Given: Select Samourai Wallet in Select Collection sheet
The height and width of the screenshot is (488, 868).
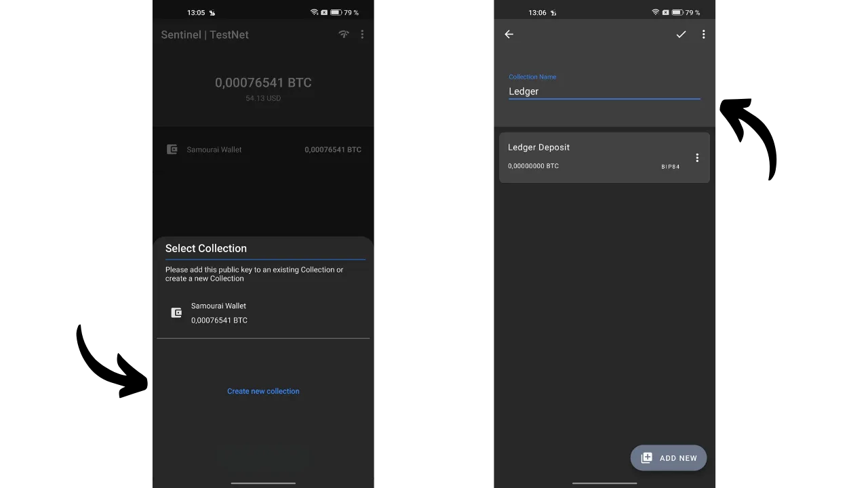Looking at the screenshot, I should tap(218, 312).
